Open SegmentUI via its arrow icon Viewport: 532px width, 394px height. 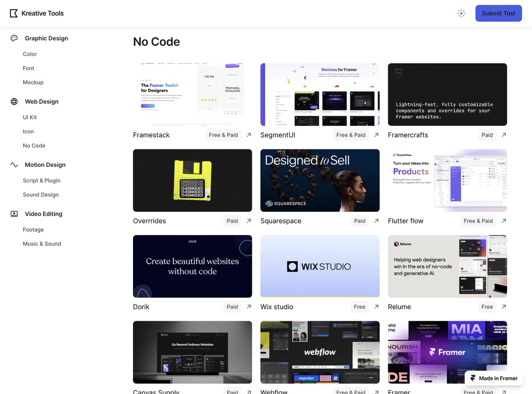point(376,134)
